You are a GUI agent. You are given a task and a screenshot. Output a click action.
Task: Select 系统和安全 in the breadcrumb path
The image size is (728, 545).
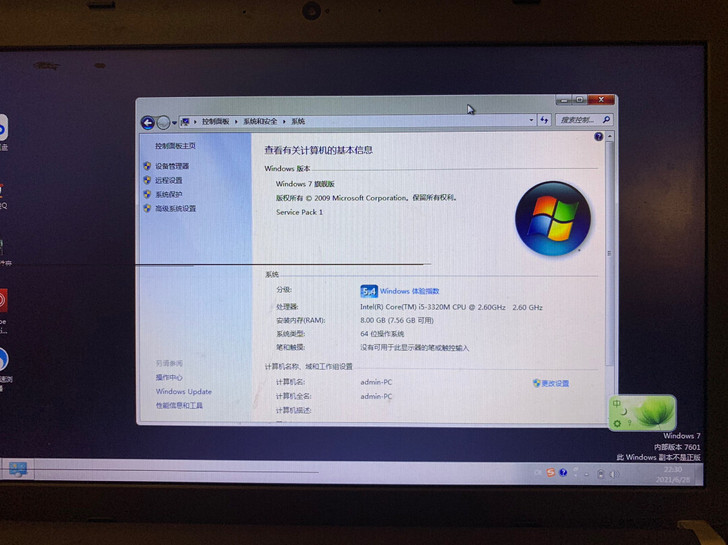tap(260, 122)
